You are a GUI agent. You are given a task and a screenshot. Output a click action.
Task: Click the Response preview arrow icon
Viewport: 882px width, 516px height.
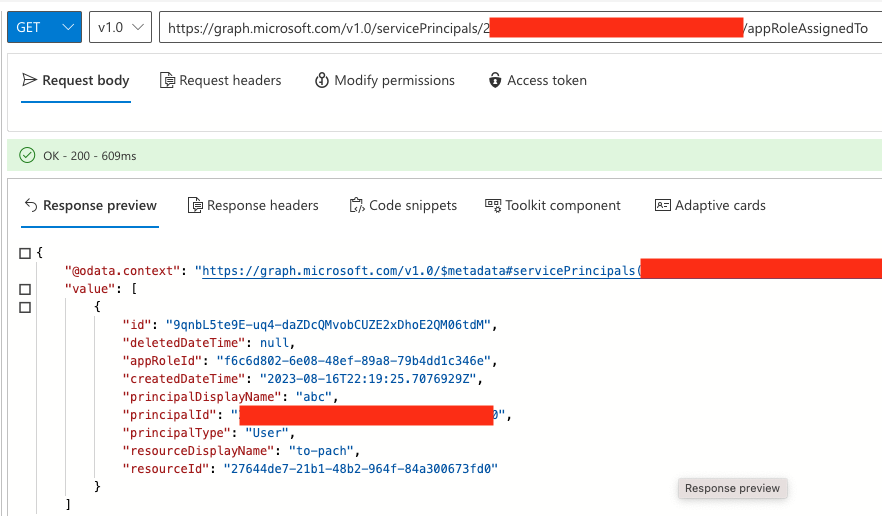[x=30, y=205]
